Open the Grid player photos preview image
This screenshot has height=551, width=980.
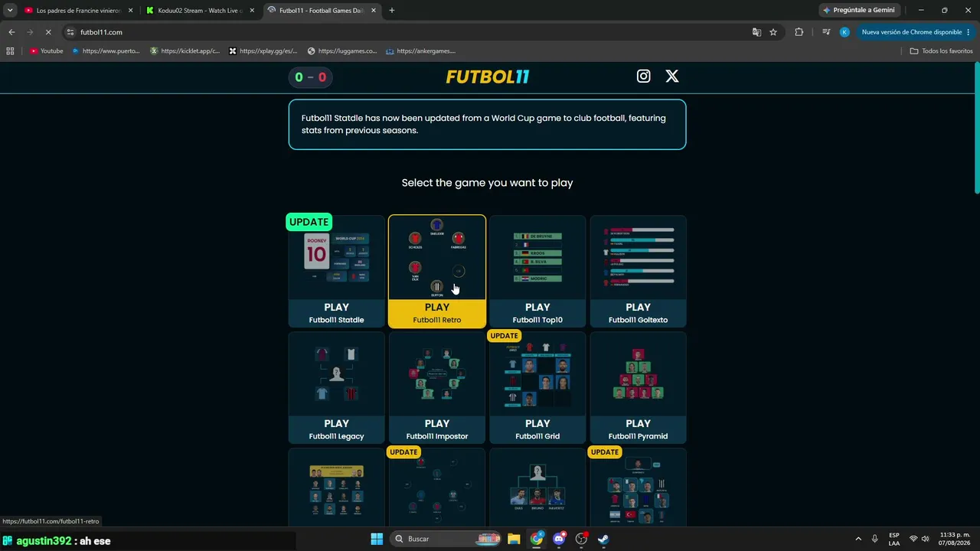537,374
